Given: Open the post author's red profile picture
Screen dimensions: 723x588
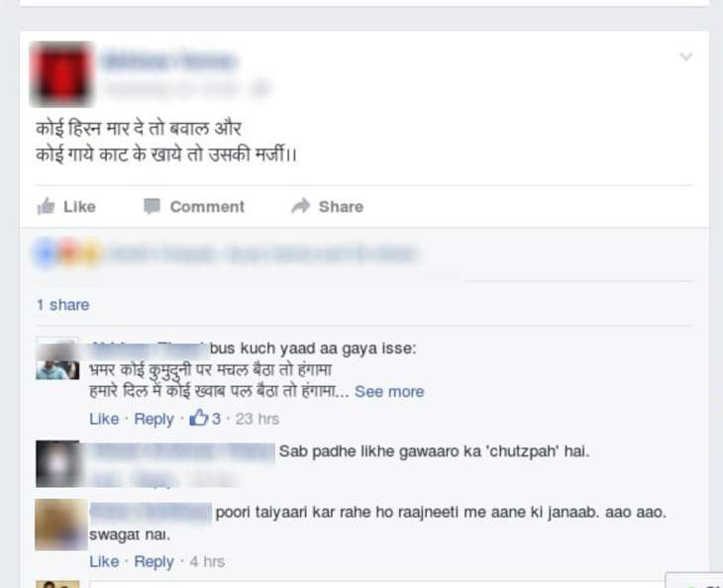Looking at the screenshot, I should pos(61,73).
